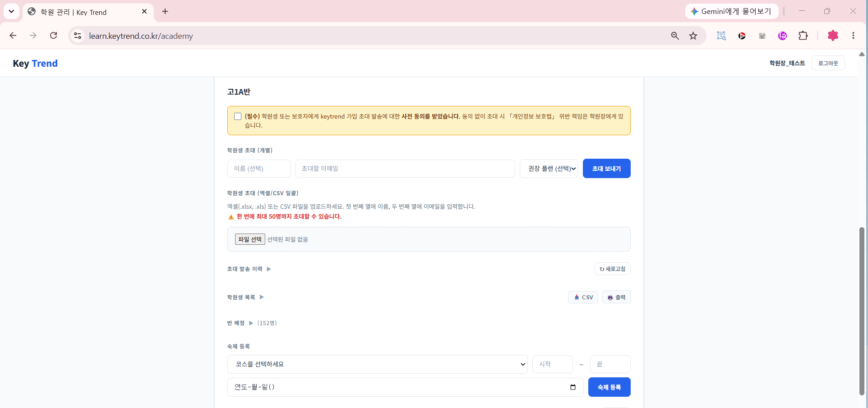Click the 로그아웃 button
This screenshot has width=868, height=408.
(828, 63)
